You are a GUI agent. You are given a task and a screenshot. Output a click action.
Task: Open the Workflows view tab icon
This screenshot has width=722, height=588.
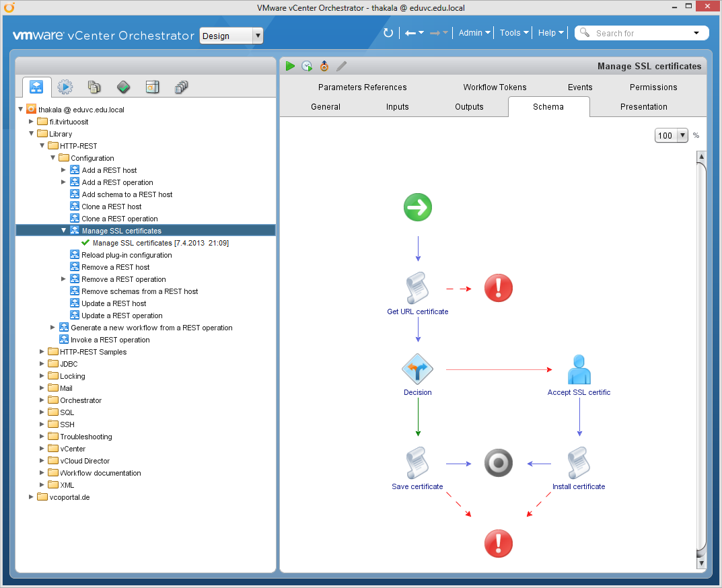pos(36,87)
